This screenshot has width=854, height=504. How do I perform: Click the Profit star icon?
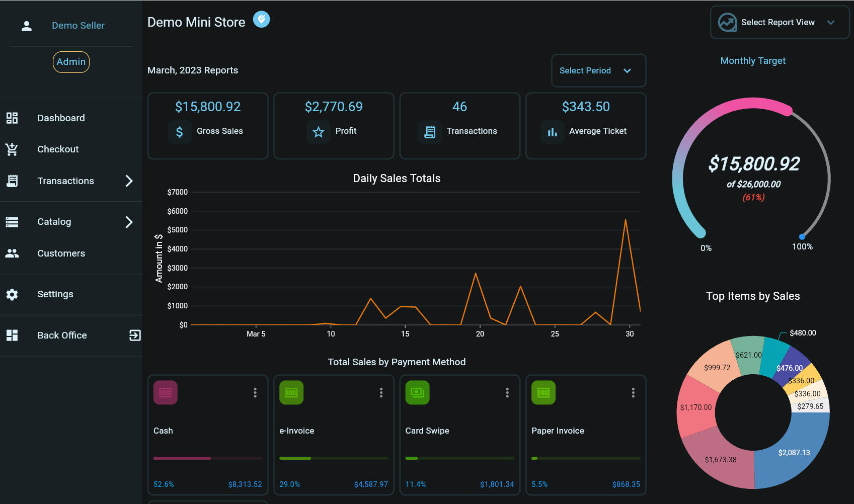coord(319,132)
